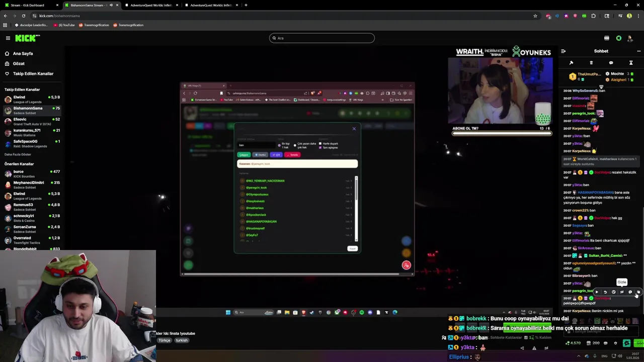
Task: Open Chrome apps grid in bookmarks bar
Action: tap(5, 25)
